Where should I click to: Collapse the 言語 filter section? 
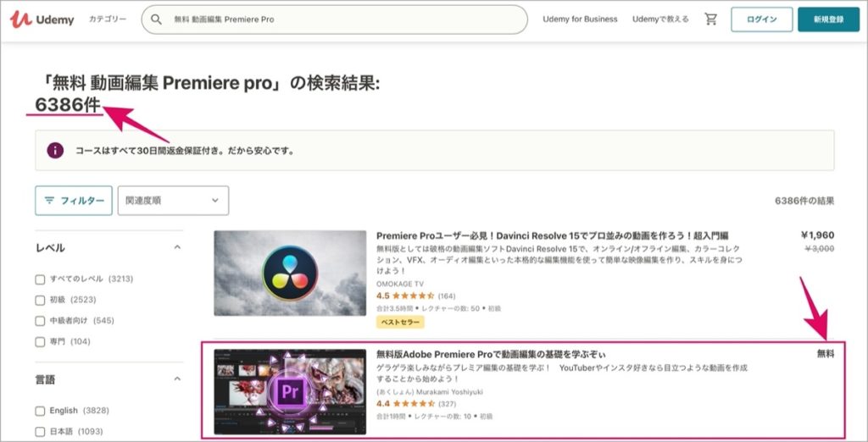click(177, 379)
